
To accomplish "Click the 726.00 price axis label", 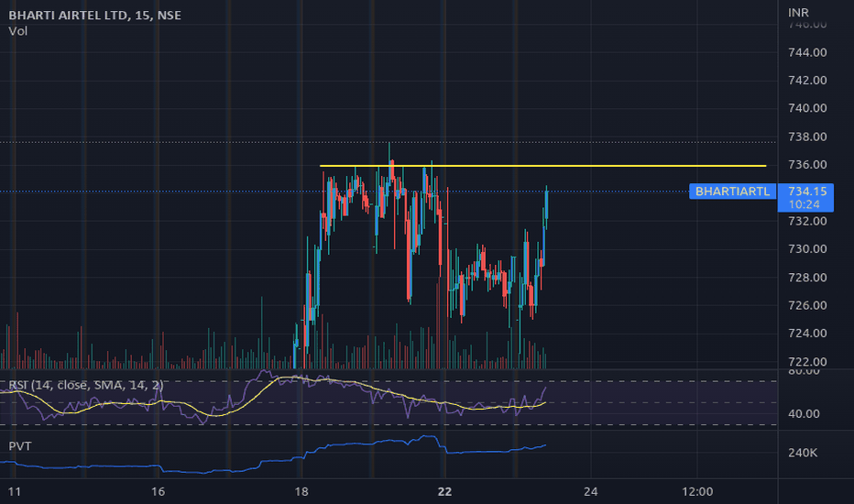I will coord(807,305).
